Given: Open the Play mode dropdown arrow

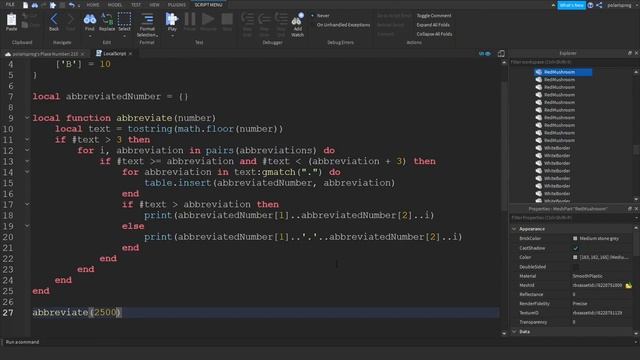Looking at the screenshot, I should point(172,36).
